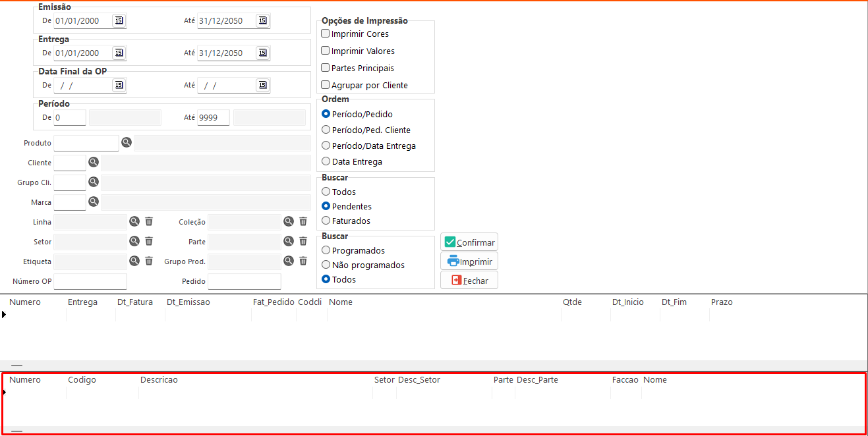Tick the Partes Principais checkbox
The image size is (868, 436).
(x=326, y=68)
